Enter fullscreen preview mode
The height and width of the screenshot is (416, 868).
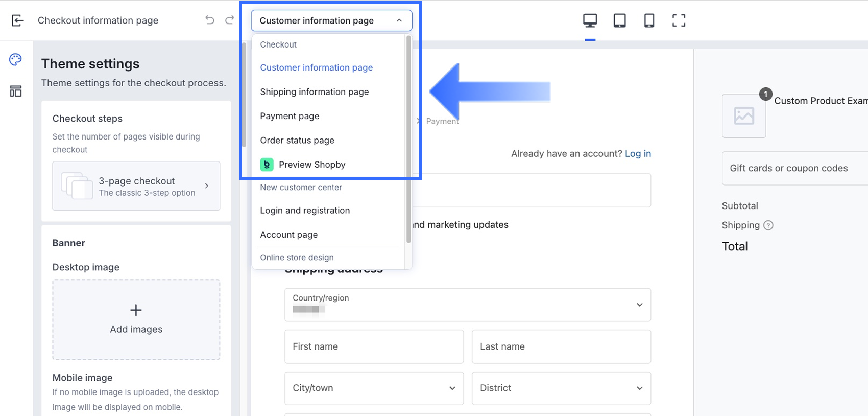[x=679, y=20]
